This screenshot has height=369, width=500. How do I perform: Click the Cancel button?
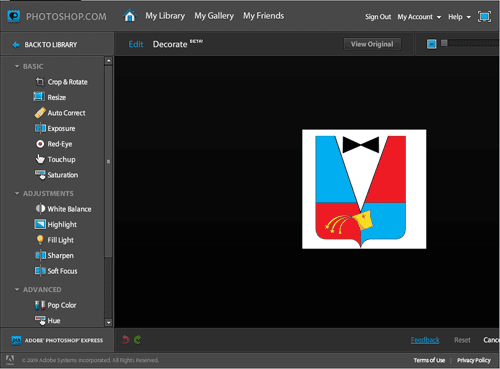click(x=491, y=340)
